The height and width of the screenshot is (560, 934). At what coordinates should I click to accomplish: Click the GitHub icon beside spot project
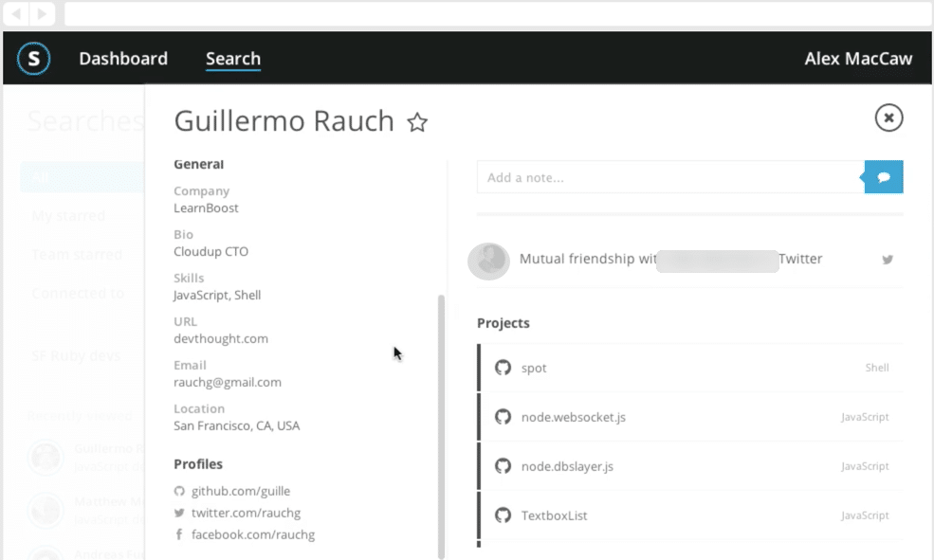click(503, 368)
